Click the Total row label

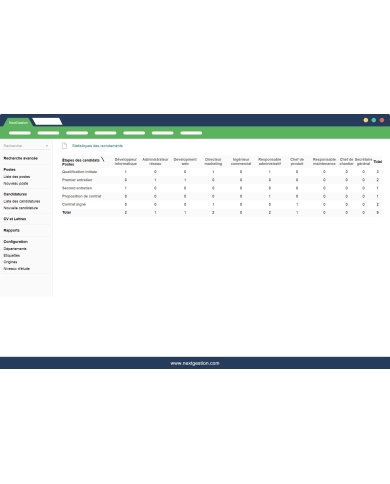pos(66,213)
